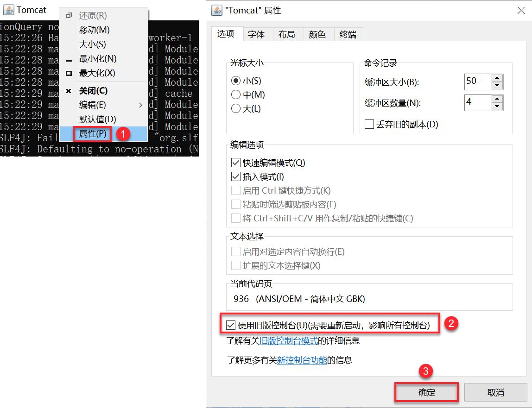Click the minimize icon beside 最小化(N)
The height and width of the screenshot is (408, 532).
point(69,61)
